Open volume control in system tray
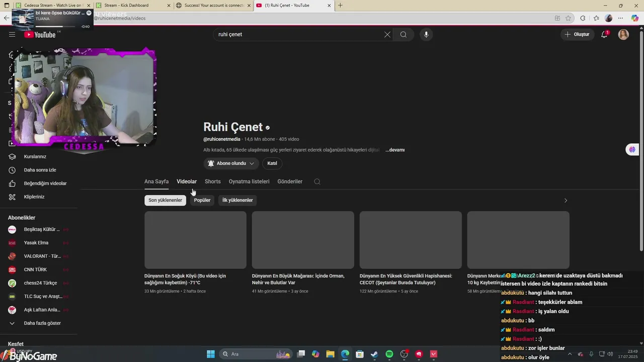 coord(610,354)
